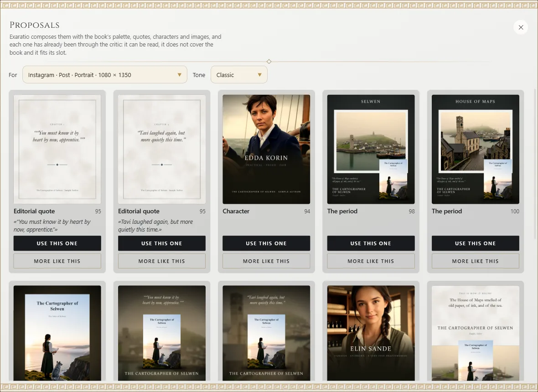This screenshot has width=538, height=392.
Task: Select the Tavi laughed quote card thumbnail
Action: 161,149
